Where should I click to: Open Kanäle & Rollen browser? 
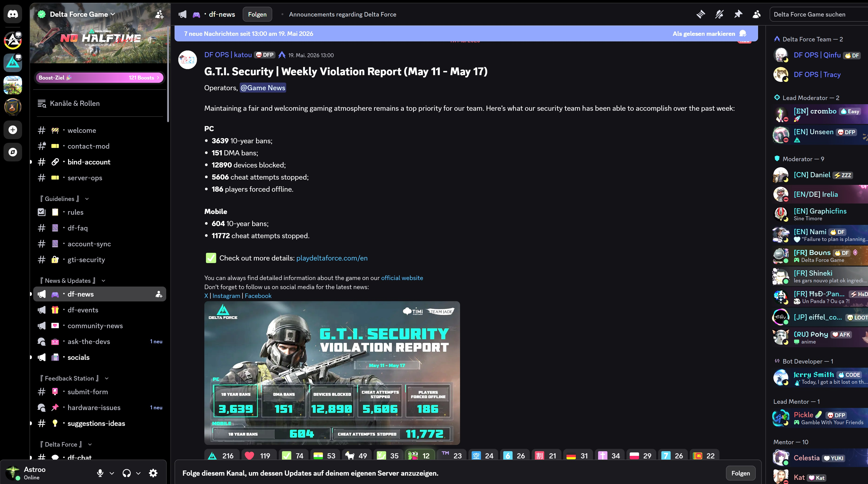(100, 103)
